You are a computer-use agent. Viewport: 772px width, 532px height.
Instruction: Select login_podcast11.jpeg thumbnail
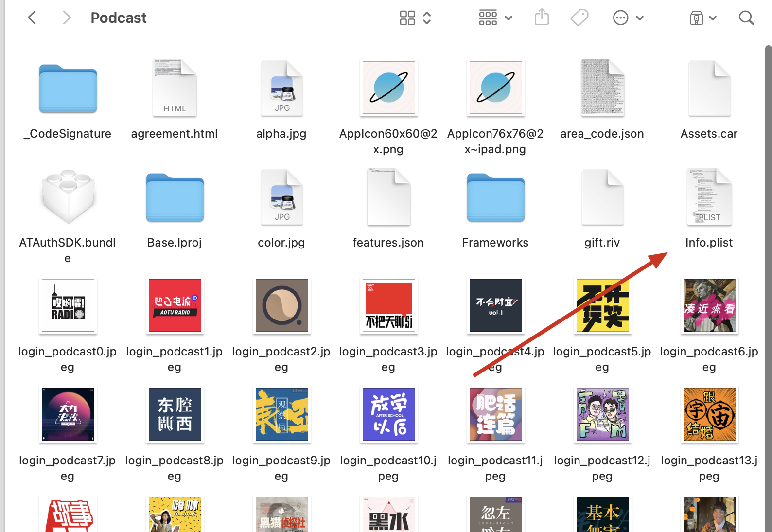[495, 414]
